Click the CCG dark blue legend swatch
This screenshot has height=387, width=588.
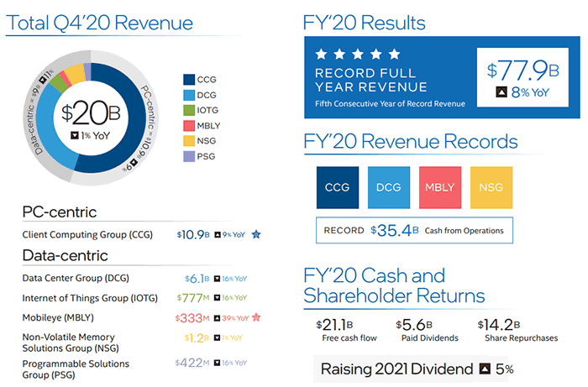(189, 80)
